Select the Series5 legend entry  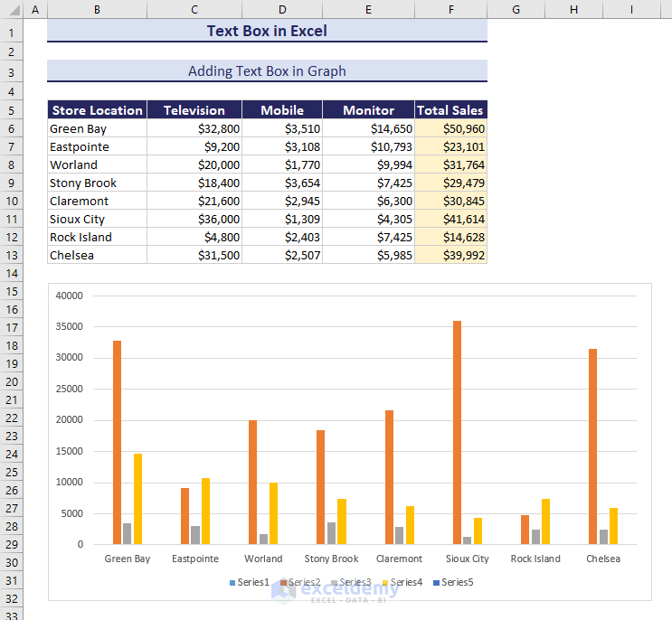453,582
